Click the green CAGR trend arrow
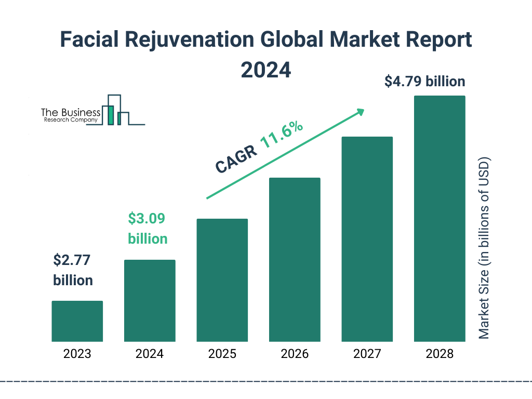Viewport: 532px width, 399px height. pyautogui.click(x=286, y=153)
